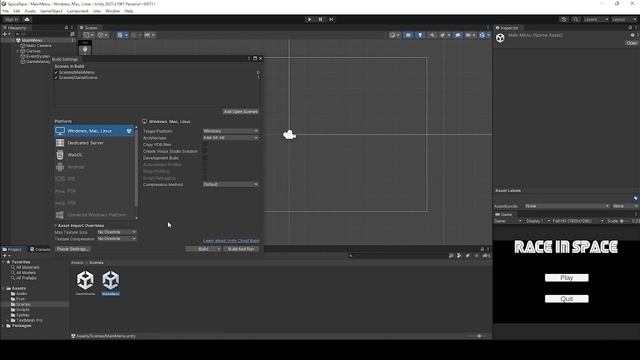
Task: Click the asset label tag icon in the Inspector
Action: [x=636, y=198]
